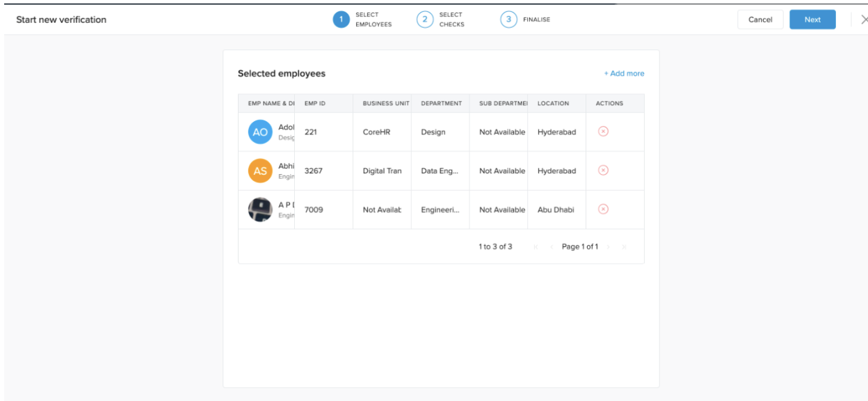Jump to step 2 Select Checks

click(424, 19)
